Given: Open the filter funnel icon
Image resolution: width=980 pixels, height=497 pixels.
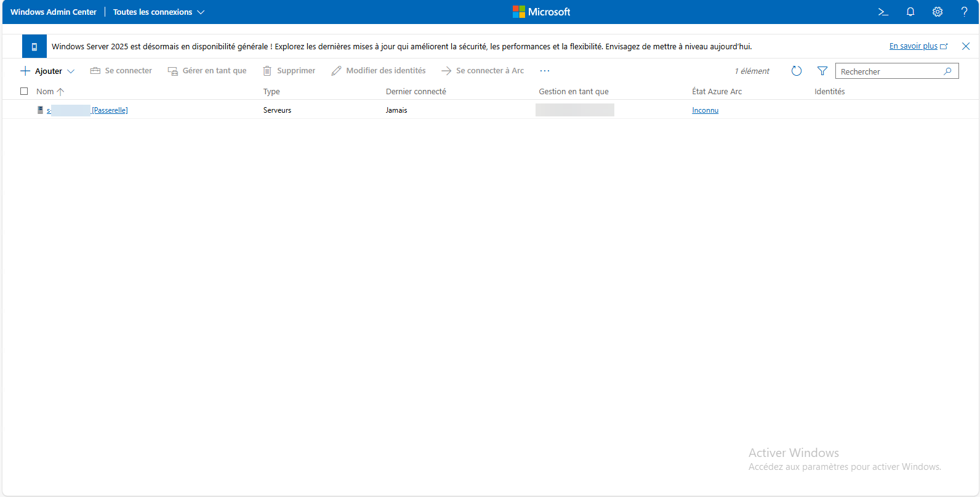Looking at the screenshot, I should click(x=822, y=71).
